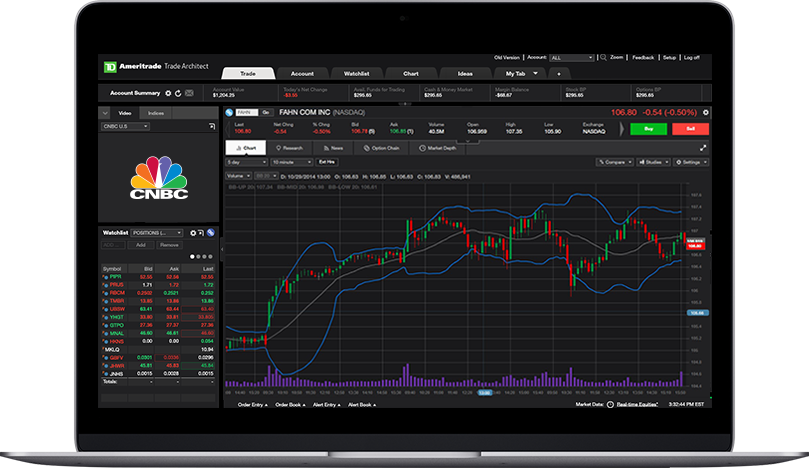
Task: Click the icon next to PIPR row
Action: point(105,277)
